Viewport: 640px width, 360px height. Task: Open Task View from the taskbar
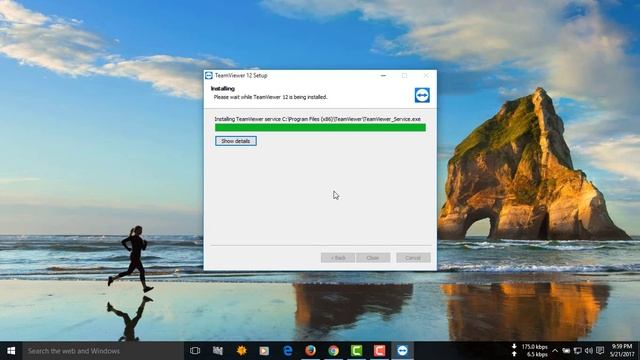pyautogui.click(x=195, y=351)
